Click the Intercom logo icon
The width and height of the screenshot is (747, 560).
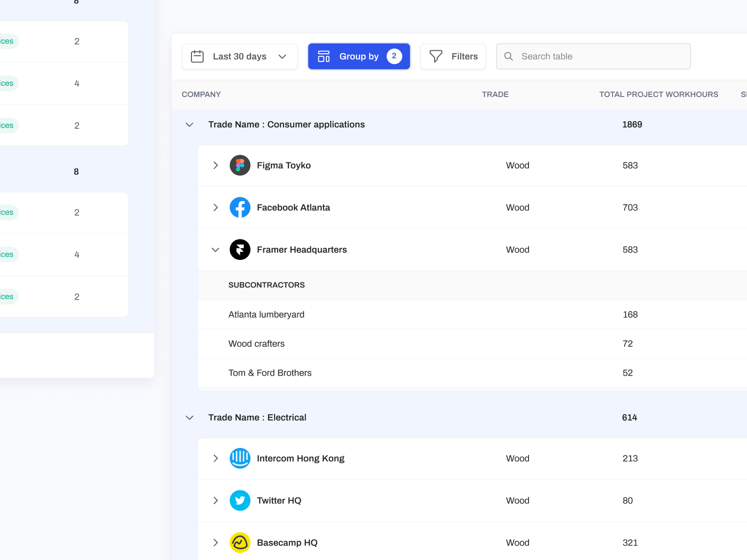pyautogui.click(x=240, y=458)
